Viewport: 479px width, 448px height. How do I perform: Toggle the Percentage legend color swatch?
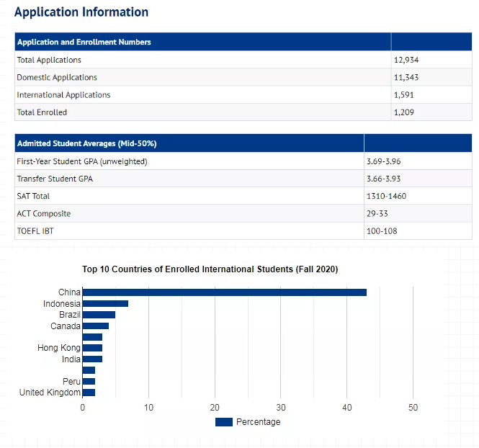[224, 422]
